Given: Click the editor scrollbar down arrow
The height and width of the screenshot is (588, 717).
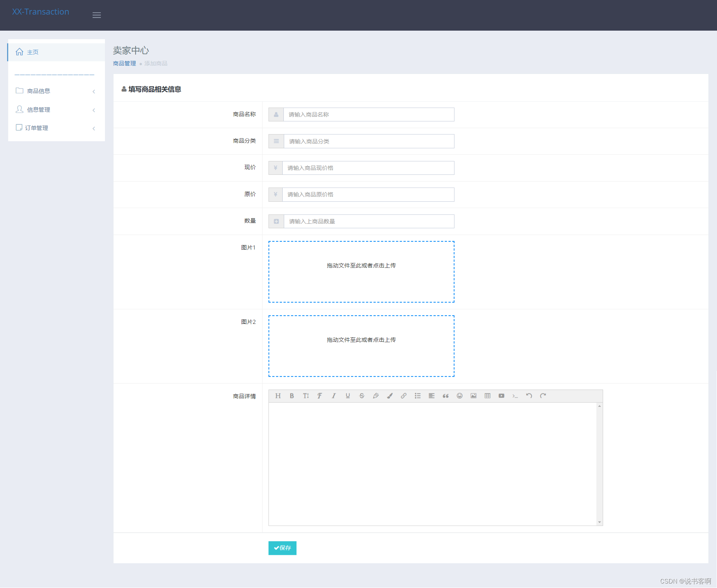Looking at the screenshot, I should pos(599,522).
